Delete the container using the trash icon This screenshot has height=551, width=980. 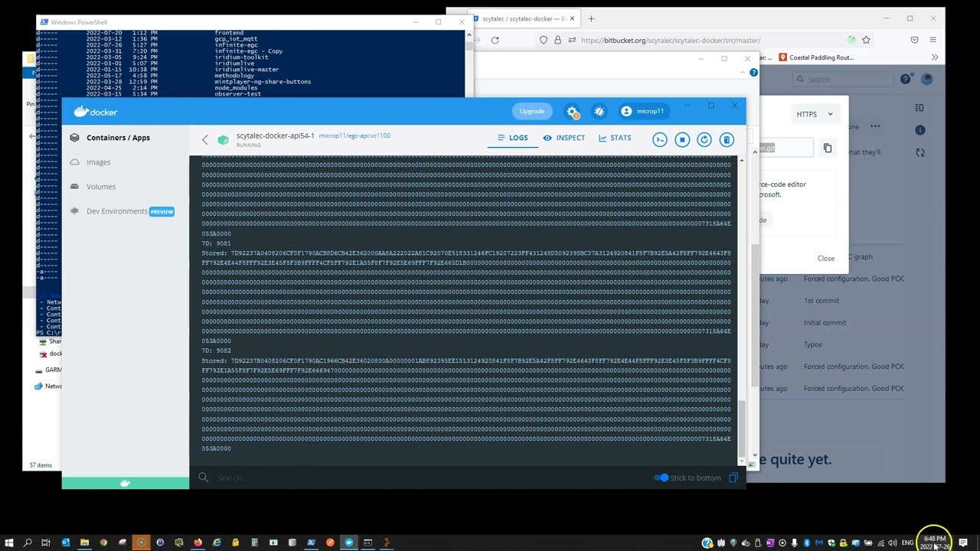pyautogui.click(x=727, y=139)
